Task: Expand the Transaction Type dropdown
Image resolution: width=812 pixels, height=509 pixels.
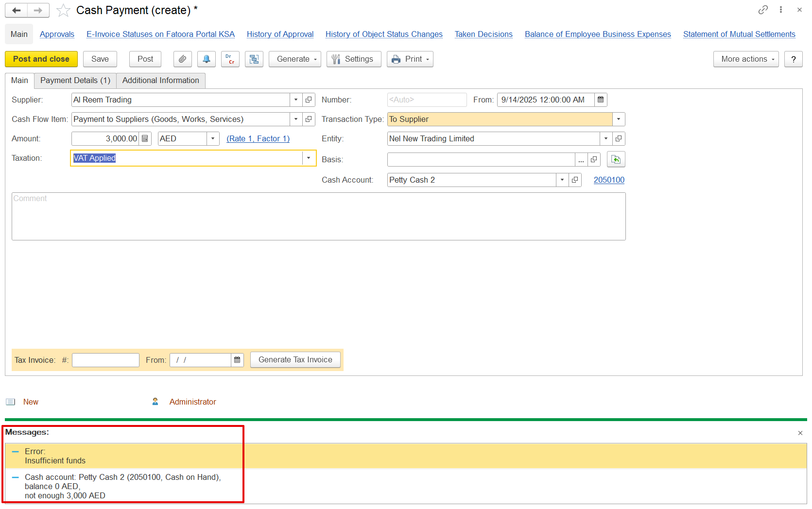Action: [x=618, y=119]
